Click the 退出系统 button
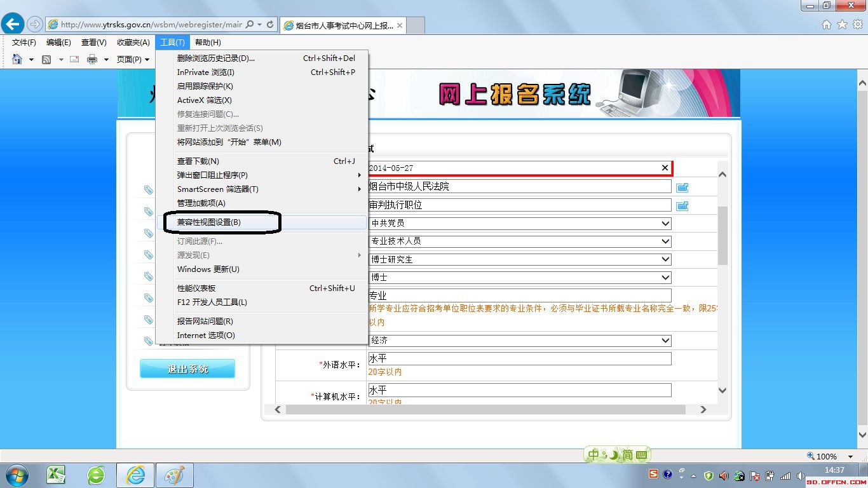This screenshot has height=488, width=868. point(187,369)
